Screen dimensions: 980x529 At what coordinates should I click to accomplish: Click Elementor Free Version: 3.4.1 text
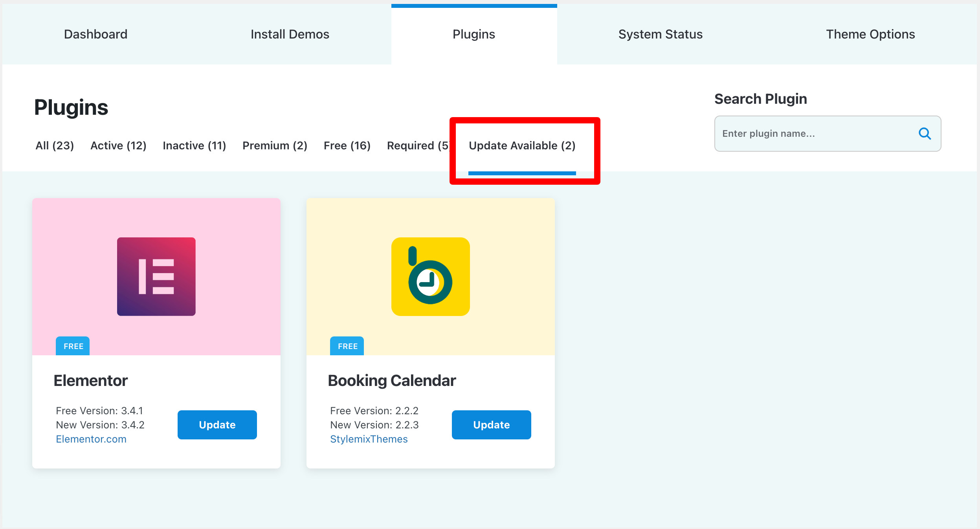tap(99, 411)
